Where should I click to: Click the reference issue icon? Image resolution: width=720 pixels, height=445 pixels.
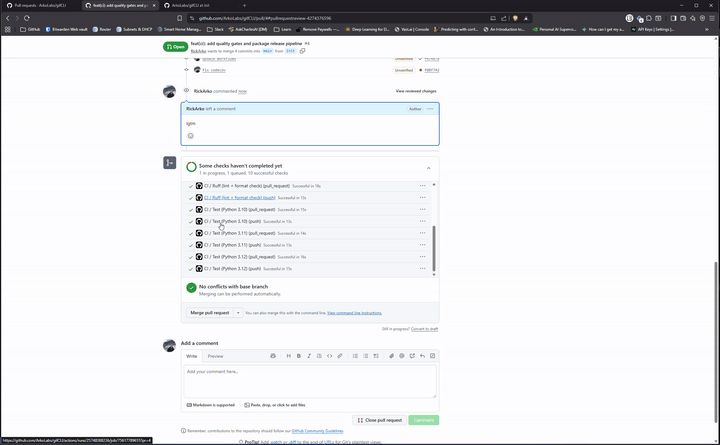coord(412,356)
